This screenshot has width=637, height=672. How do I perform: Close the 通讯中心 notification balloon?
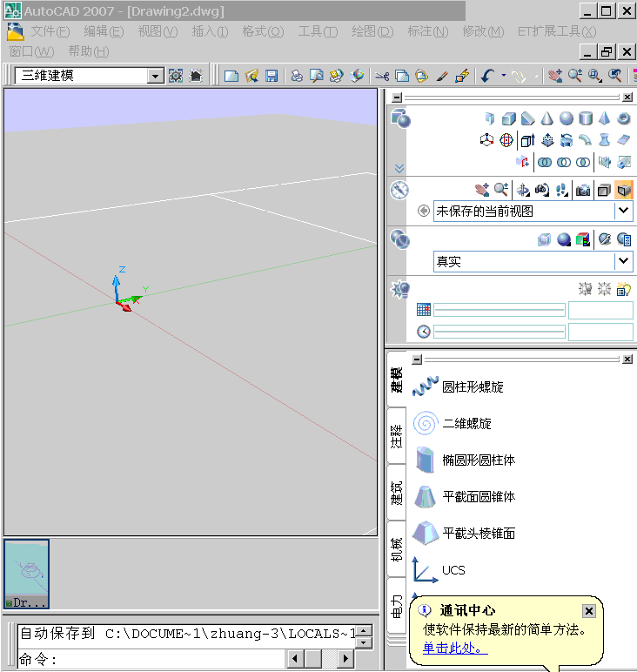point(589,611)
